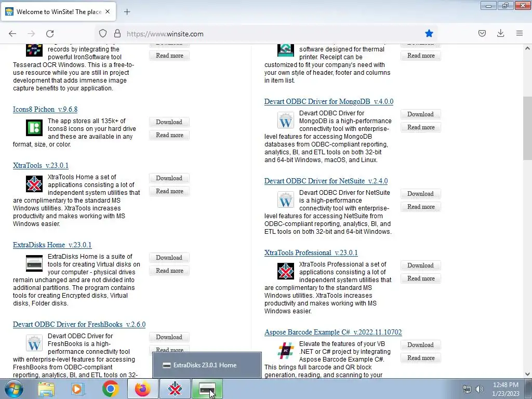Launch Google Chrome from taskbar
This screenshot has width=532, height=399.
pyautogui.click(x=111, y=389)
